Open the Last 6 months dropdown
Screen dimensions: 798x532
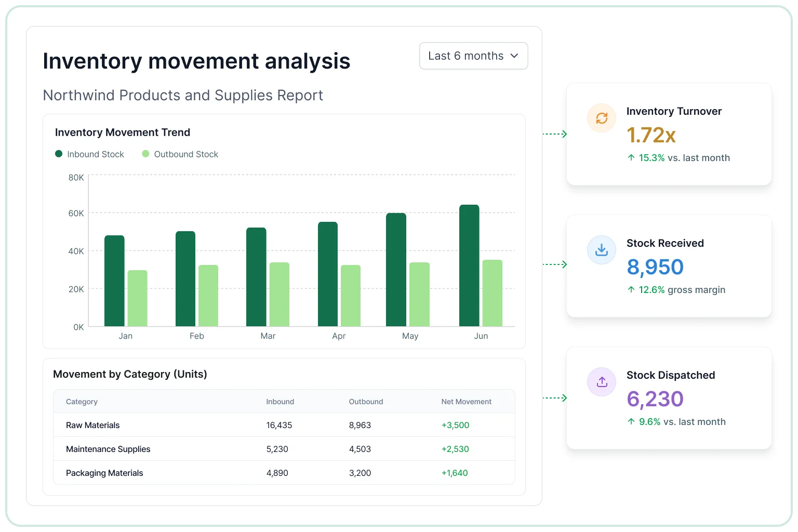click(473, 56)
